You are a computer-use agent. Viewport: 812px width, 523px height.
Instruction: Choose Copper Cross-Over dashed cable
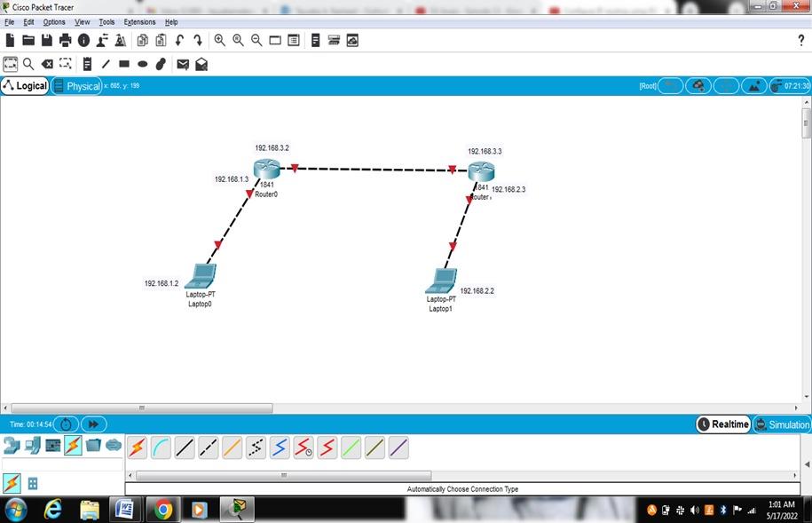[209, 448]
